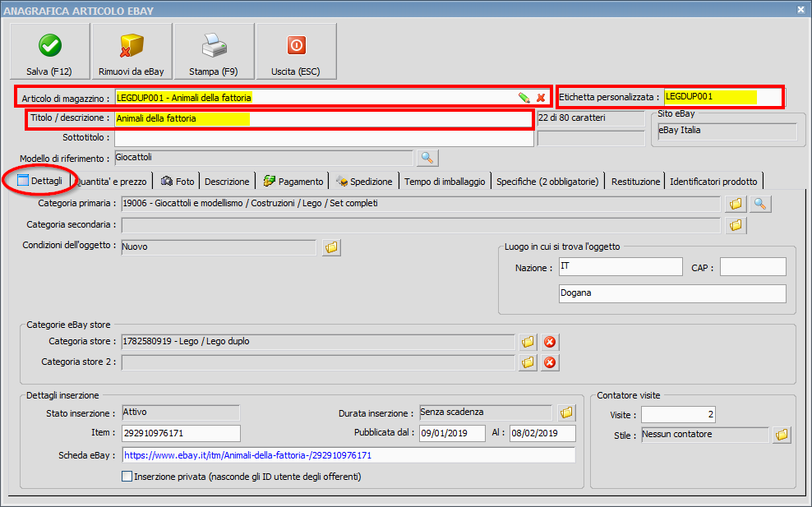Image resolution: width=812 pixels, height=507 pixels.
Task: Enable the Inserzione privata checkbox
Action: (x=127, y=477)
